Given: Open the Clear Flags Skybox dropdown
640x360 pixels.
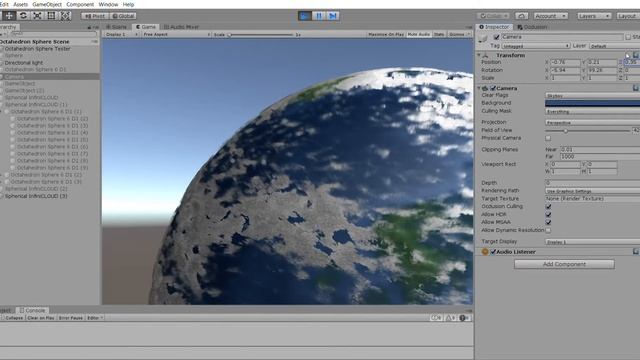Looking at the screenshot, I should pyautogui.click(x=592, y=96).
